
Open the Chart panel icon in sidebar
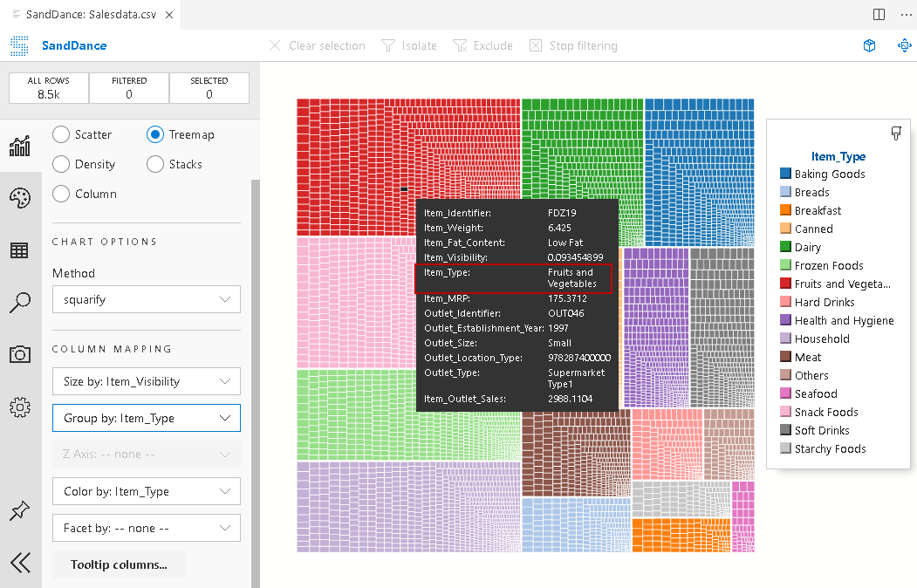pyautogui.click(x=19, y=146)
